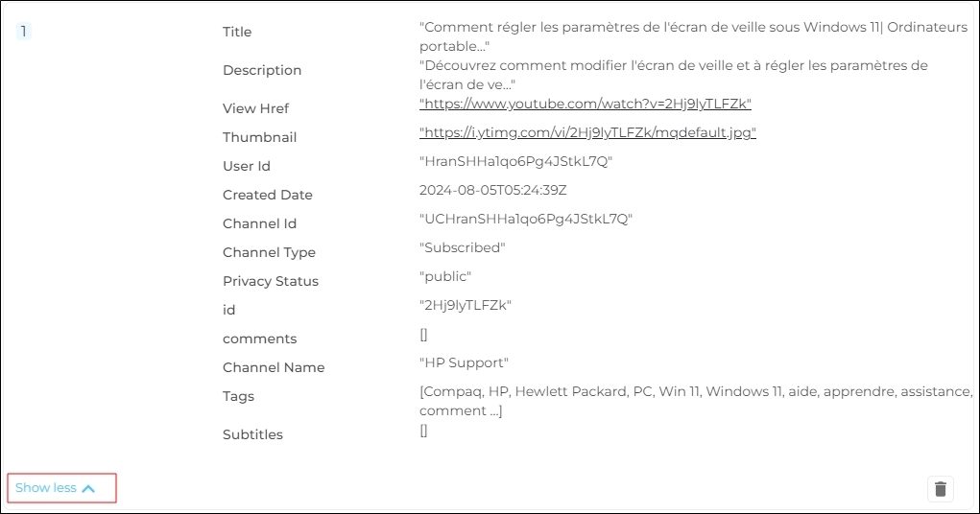This screenshot has height=514, width=980.
Task: Click the Channel Name field label
Action: [274, 367]
